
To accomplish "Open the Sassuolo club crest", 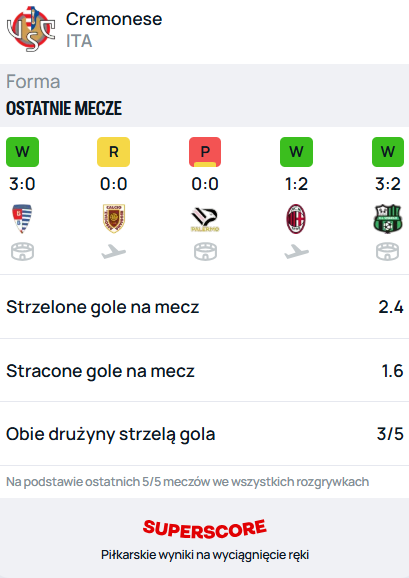I will [x=387, y=219].
